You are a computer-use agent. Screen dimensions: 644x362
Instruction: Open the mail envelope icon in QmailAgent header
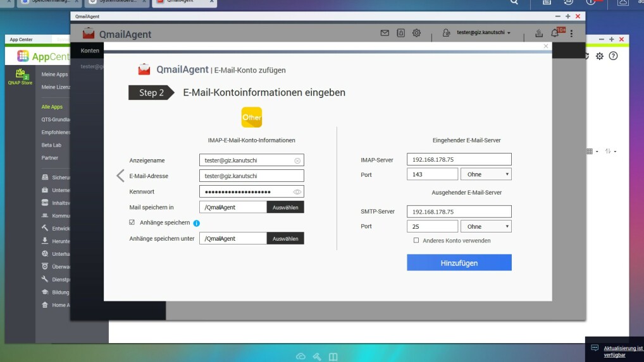click(x=385, y=33)
